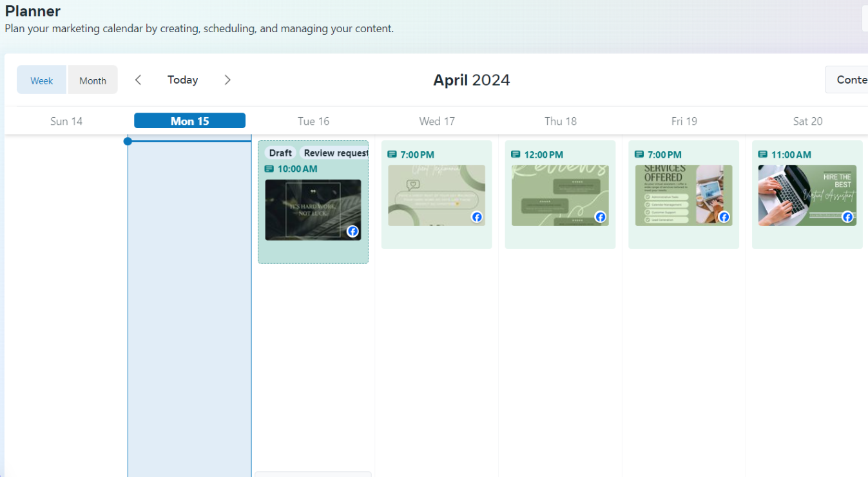Go to the next week arrow

click(227, 80)
